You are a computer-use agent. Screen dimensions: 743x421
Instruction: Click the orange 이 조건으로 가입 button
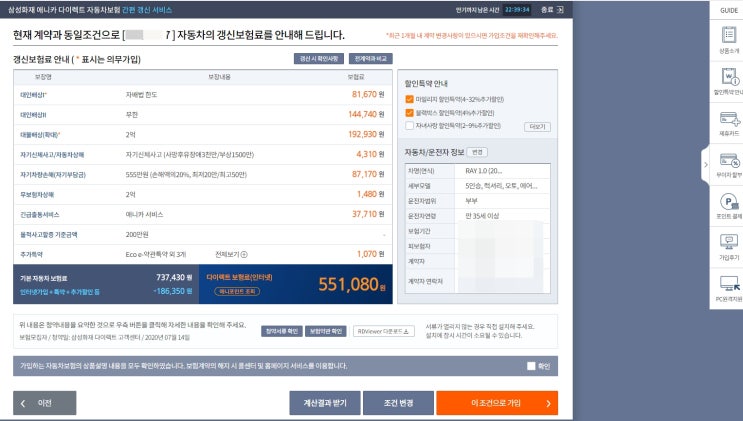click(x=497, y=403)
